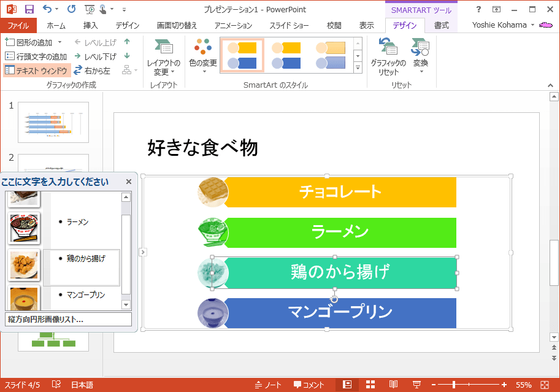Switch to ホーム tab
560x392 pixels.
56,25
